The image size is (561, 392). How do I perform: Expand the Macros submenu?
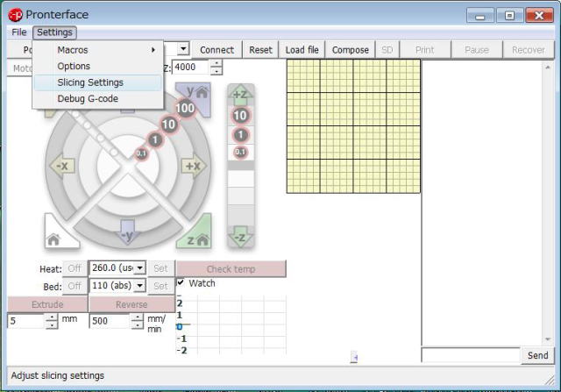97,50
